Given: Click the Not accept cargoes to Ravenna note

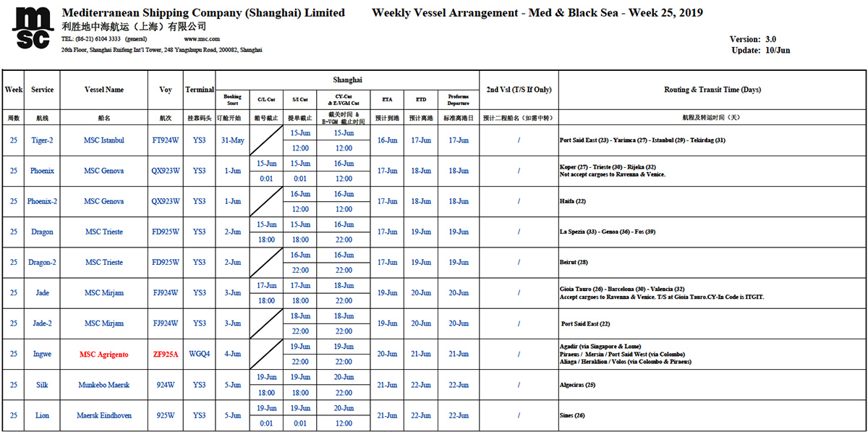Looking at the screenshot, I should pyautogui.click(x=612, y=174).
